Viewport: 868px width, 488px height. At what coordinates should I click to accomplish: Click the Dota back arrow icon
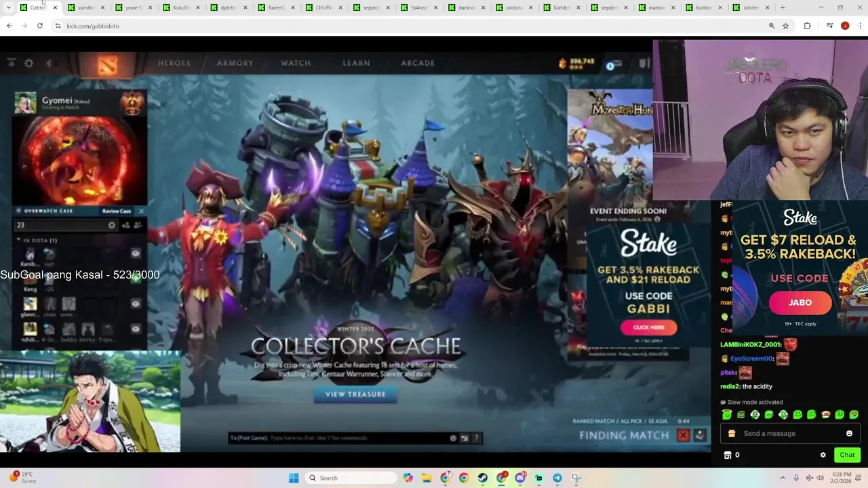[x=49, y=63]
